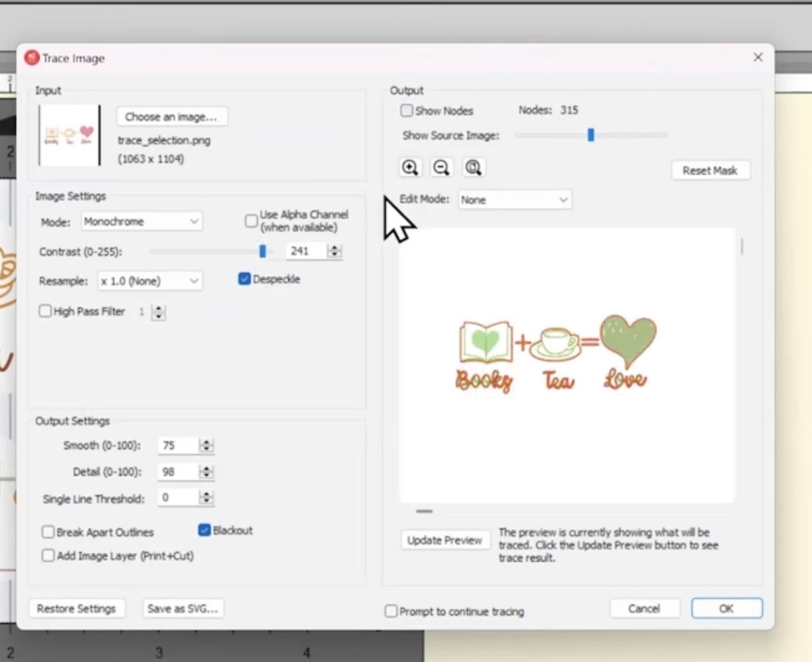Click the Trace Image app logo icon
The image size is (812, 662).
coord(32,58)
